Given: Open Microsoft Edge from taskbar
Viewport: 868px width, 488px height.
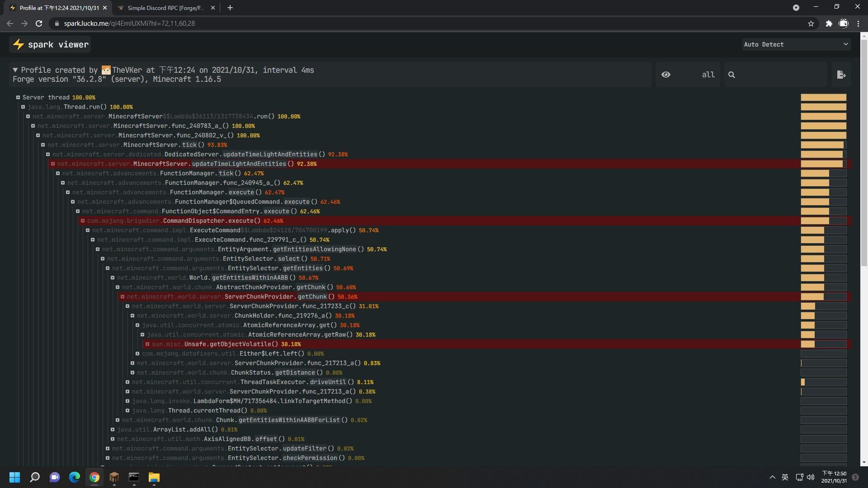Looking at the screenshot, I should point(75,477).
